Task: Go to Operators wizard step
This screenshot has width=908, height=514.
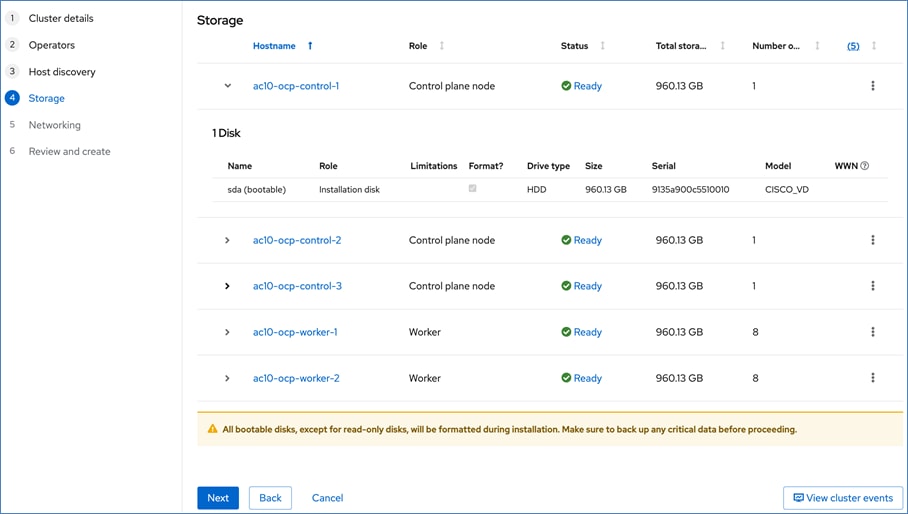Action: pyautogui.click(x=52, y=45)
